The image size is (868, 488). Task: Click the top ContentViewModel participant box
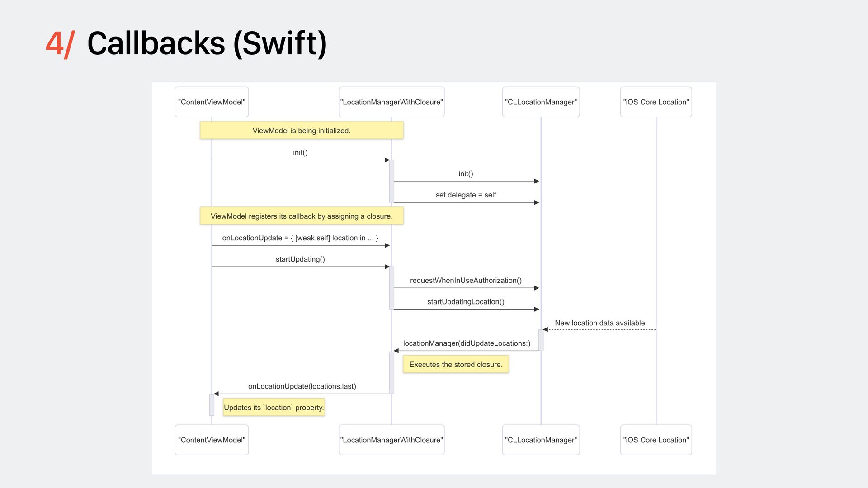point(212,102)
